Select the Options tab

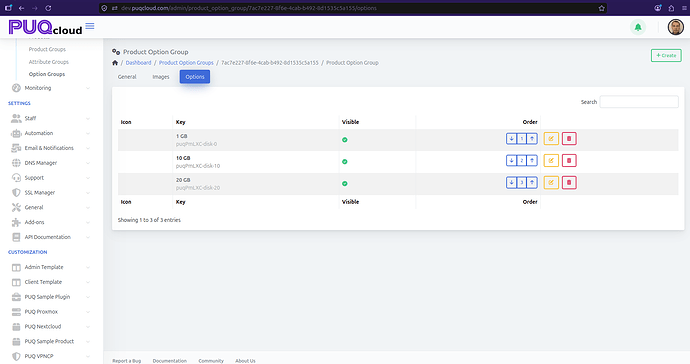[195, 77]
